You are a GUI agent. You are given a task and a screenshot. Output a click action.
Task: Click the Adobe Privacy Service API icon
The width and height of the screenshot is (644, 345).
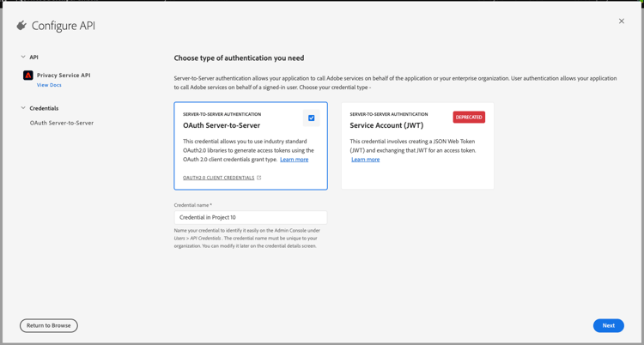[x=28, y=76]
